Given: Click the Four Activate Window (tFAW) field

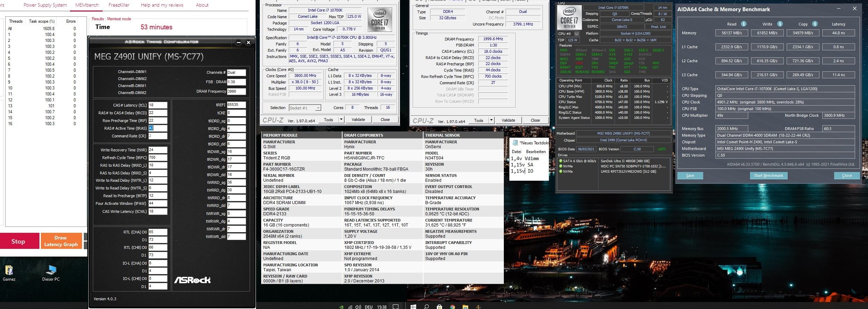Looking at the screenshot, I should click(158, 203).
